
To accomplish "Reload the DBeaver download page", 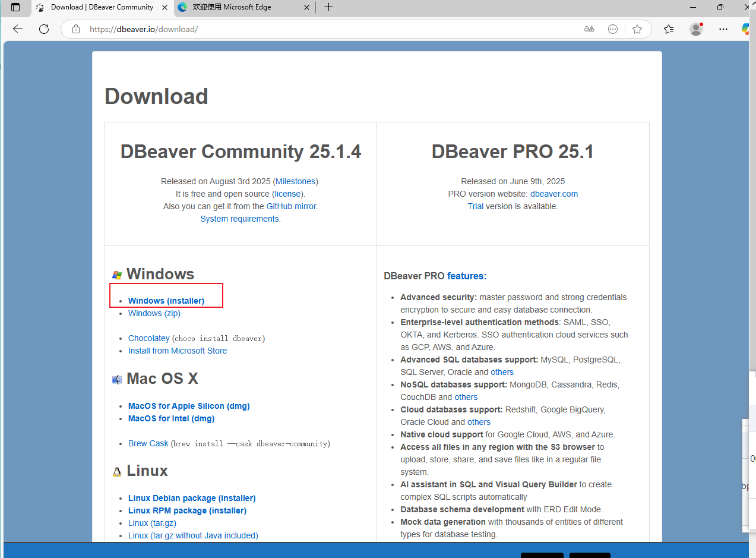I will (44, 29).
